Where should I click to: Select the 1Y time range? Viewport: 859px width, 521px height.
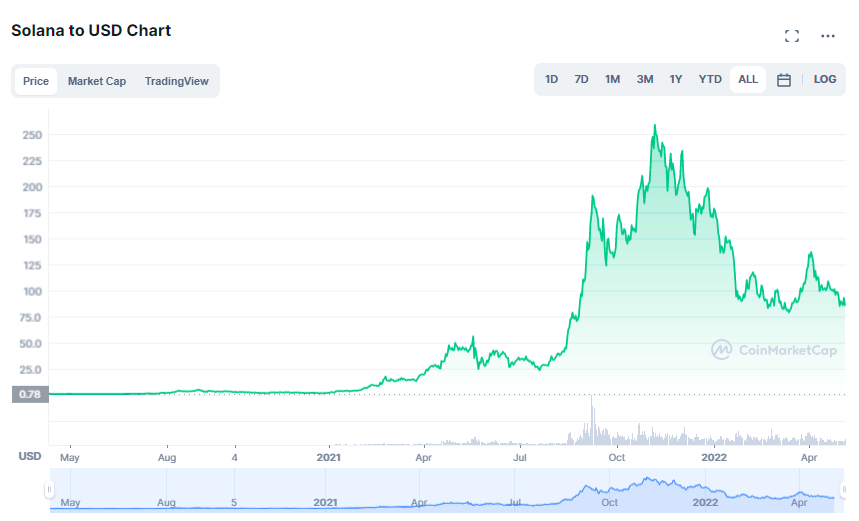[675, 79]
